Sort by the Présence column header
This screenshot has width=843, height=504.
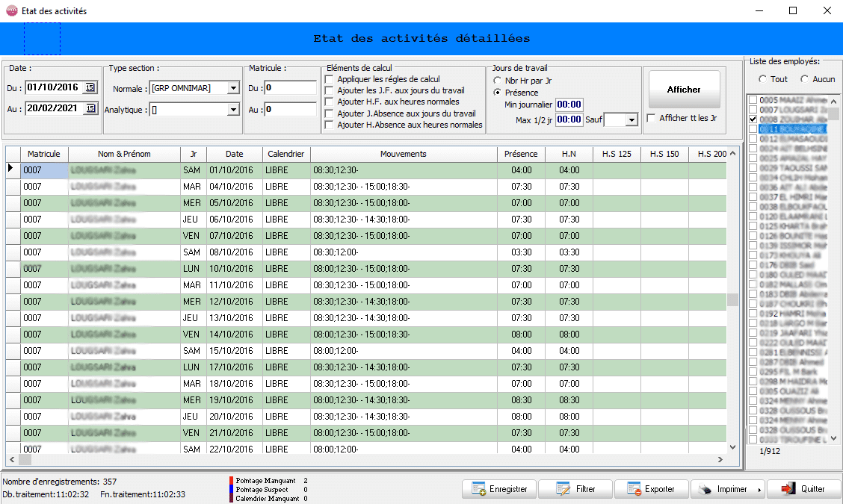point(521,154)
